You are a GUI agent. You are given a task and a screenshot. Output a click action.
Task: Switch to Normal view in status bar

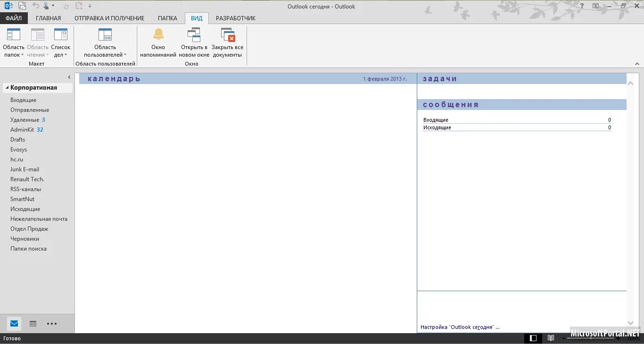point(533,338)
